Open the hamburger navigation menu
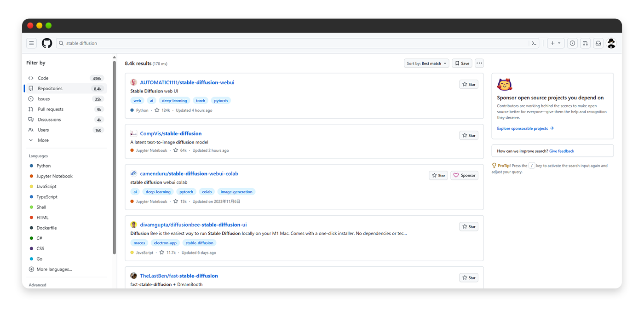This screenshot has width=644, height=322. (x=31, y=43)
